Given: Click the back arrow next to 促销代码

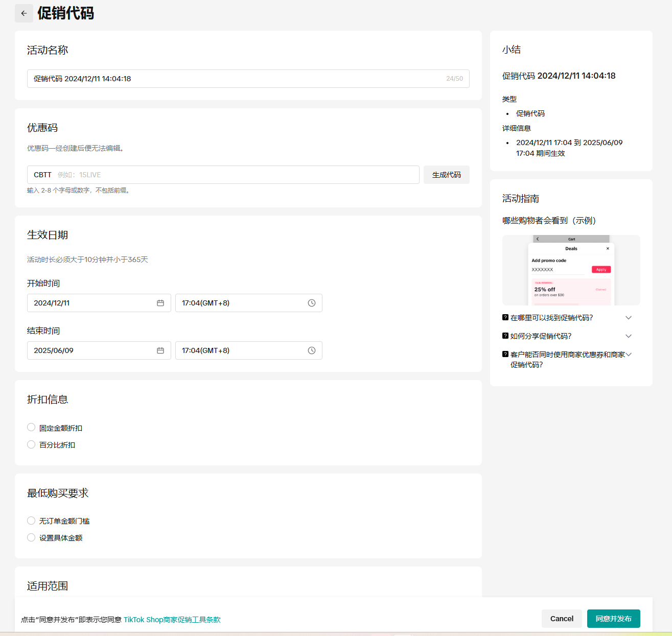Looking at the screenshot, I should pyautogui.click(x=24, y=13).
